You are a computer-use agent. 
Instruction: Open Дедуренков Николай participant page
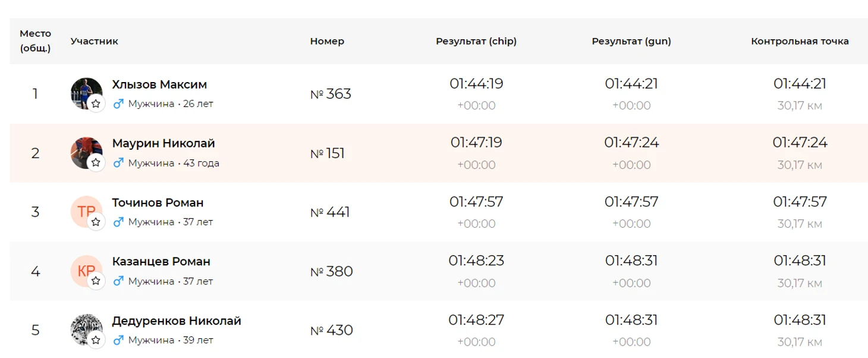click(177, 321)
